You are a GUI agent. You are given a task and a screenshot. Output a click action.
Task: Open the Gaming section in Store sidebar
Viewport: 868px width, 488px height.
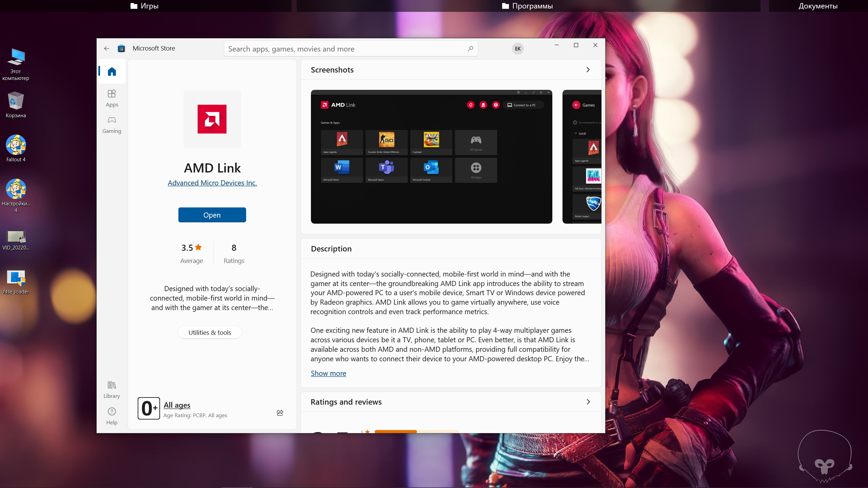112,125
